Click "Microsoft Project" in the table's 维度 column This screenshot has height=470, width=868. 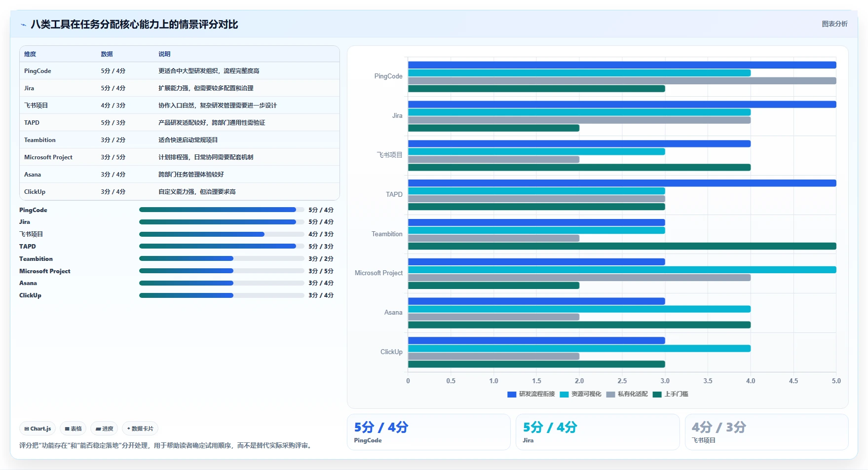pos(48,157)
